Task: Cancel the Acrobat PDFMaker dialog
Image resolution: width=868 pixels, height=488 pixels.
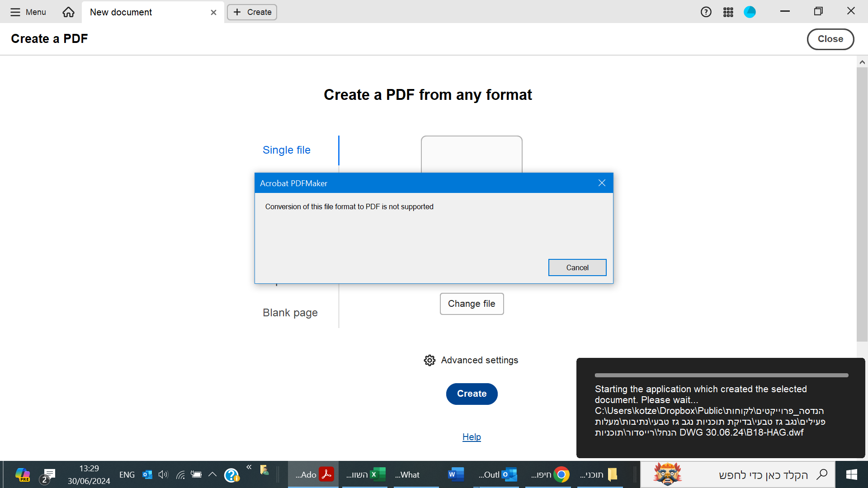Action: point(577,267)
